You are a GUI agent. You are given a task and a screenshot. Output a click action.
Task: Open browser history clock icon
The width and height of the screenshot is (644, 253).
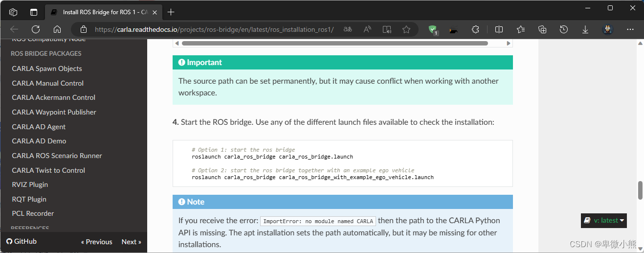563,29
